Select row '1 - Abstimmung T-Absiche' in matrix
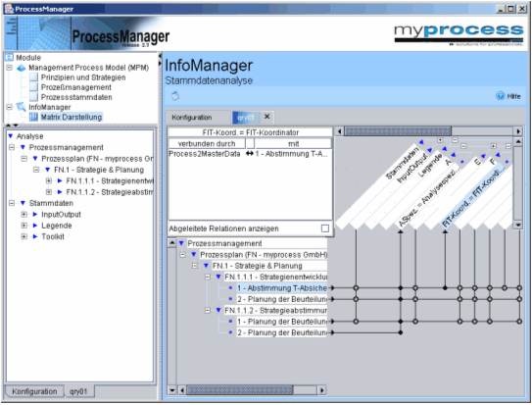532x405 pixels. click(x=282, y=288)
